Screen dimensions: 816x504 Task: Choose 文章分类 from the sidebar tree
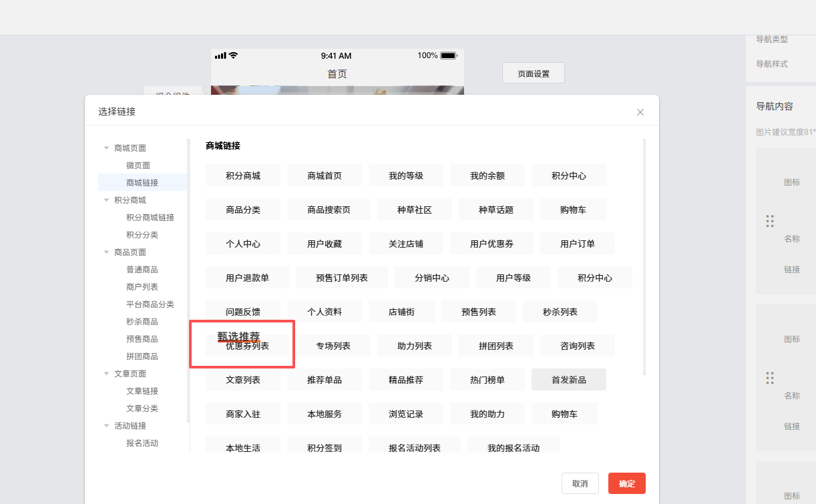point(142,409)
